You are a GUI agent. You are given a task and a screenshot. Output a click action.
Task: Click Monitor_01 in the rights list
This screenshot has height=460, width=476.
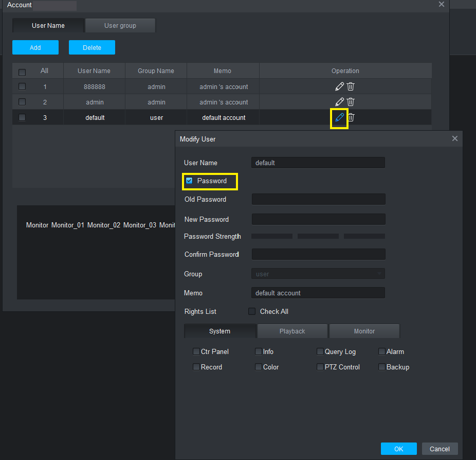pos(68,225)
